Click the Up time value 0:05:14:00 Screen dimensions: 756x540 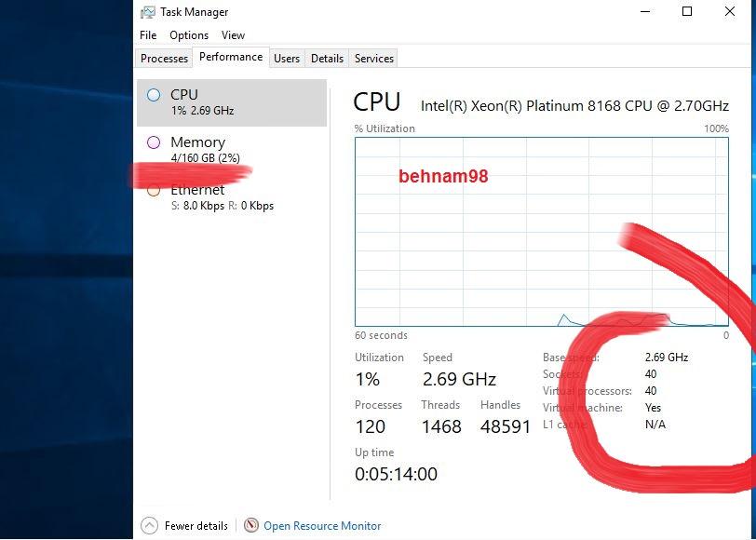click(x=396, y=474)
